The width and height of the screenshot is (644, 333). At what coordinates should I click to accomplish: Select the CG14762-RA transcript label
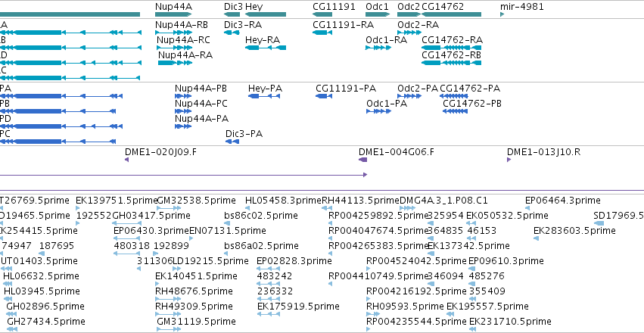click(453, 40)
